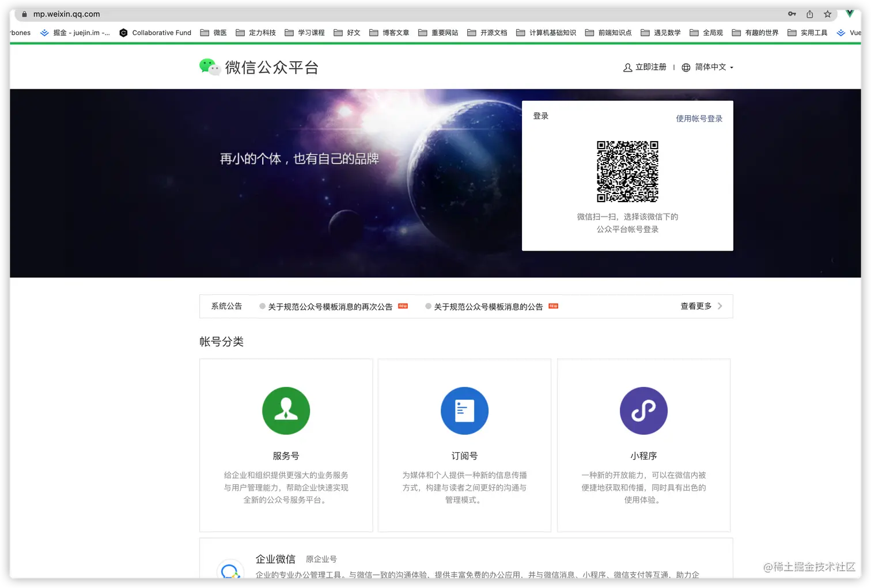Open the 学习课程 bookmark folder
The height and width of the screenshot is (588, 871).
pos(305,33)
